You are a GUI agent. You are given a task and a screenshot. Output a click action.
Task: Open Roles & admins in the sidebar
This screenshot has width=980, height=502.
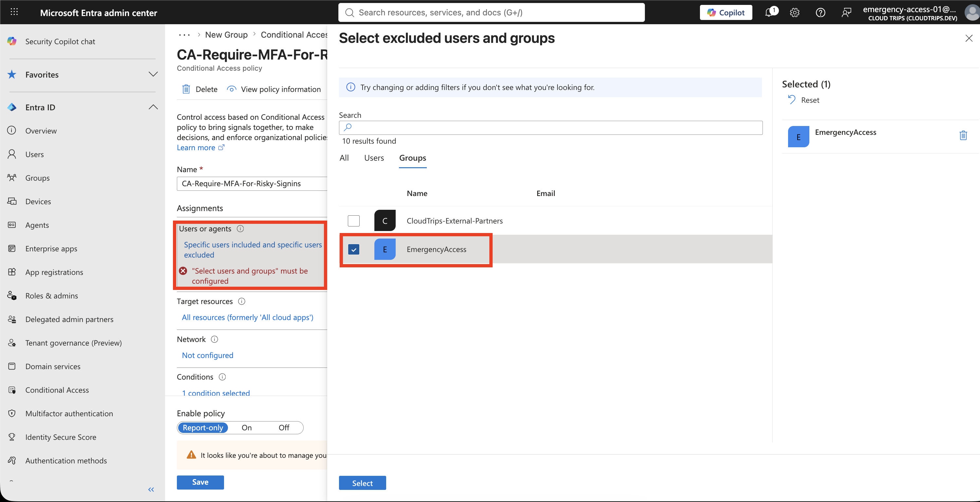click(x=51, y=296)
